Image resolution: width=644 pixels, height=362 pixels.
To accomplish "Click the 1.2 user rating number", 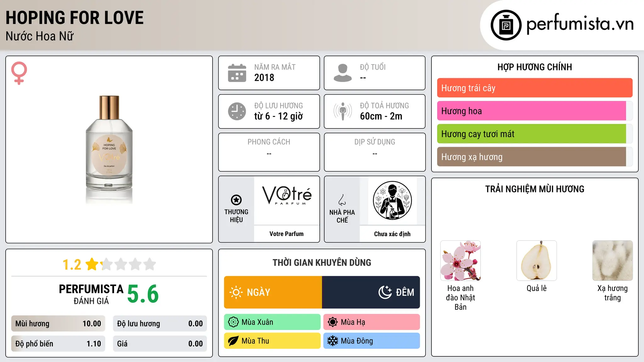I will (72, 265).
